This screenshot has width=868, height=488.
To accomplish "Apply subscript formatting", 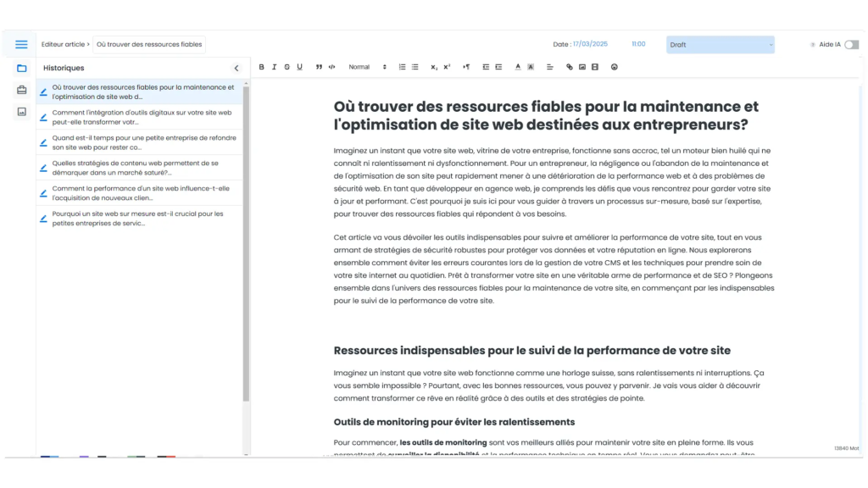I will coord(434,67).
